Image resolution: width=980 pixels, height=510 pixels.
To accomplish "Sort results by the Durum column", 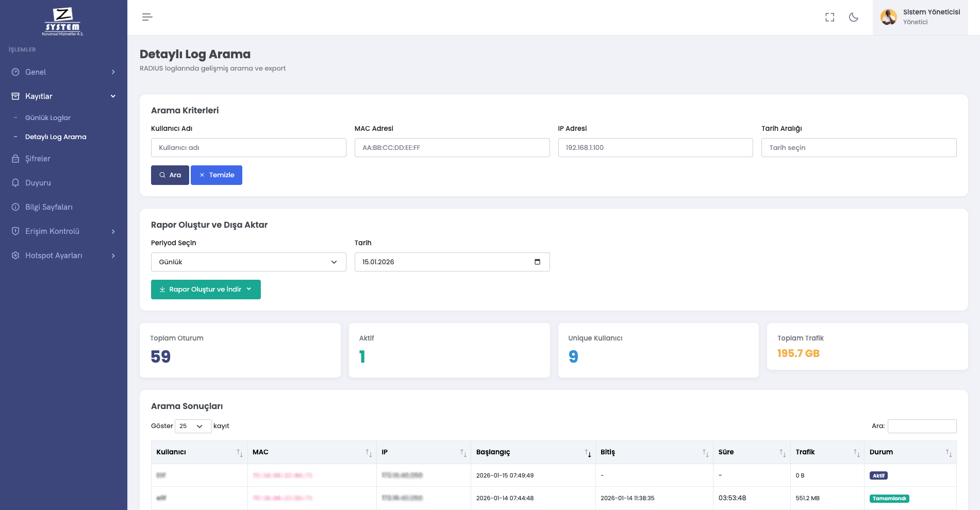I will tap(949, 453).
